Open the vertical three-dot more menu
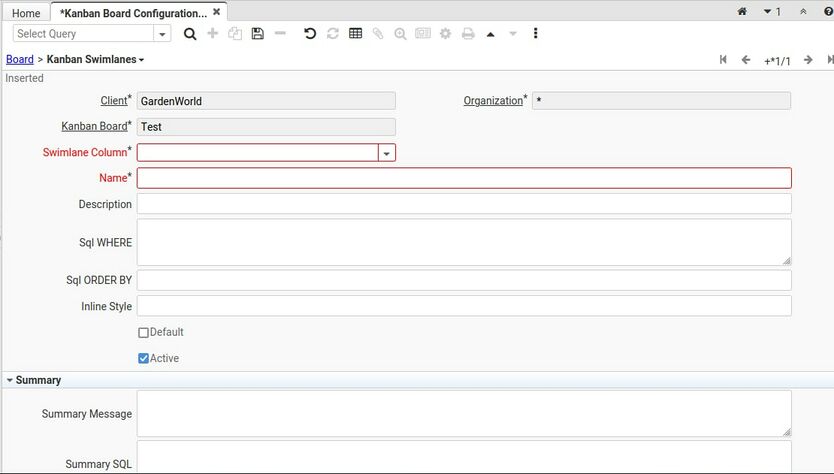 tap(536, 34)
